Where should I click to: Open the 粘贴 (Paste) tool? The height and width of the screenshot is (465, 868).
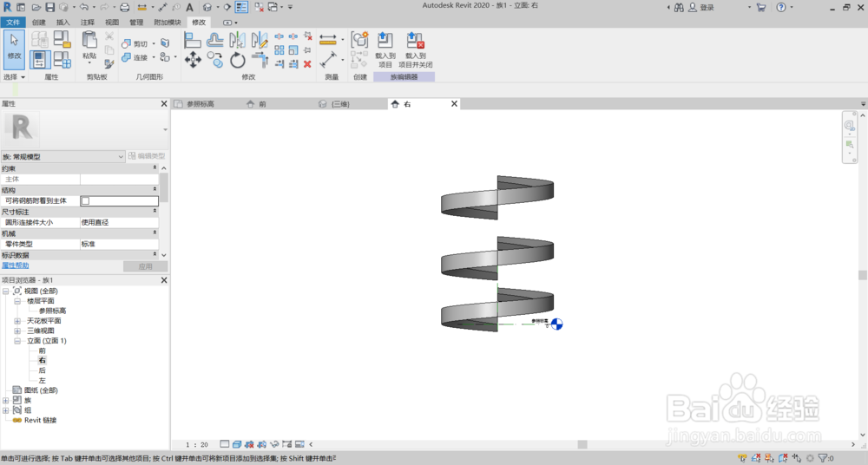(x=89, y=46)
